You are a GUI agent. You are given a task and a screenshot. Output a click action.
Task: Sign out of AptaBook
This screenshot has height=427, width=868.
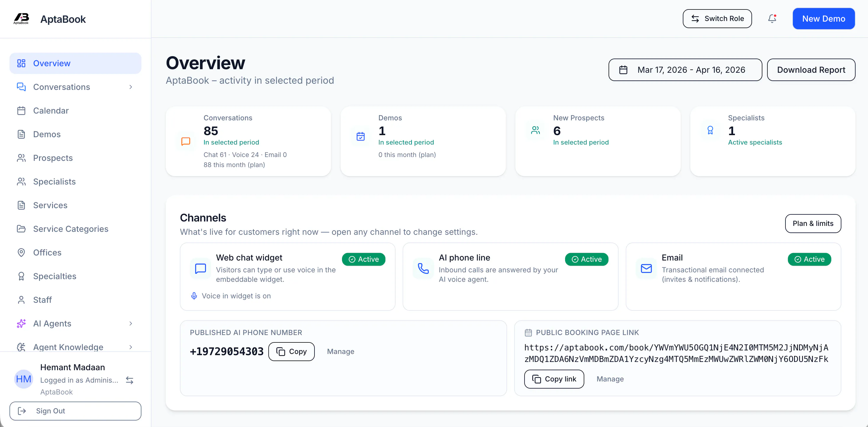75,411
